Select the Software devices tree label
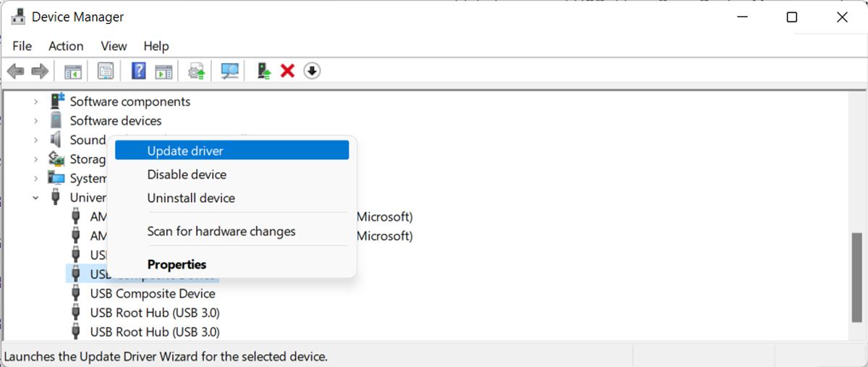The image size is (868, 367). [x=116, y=120]
